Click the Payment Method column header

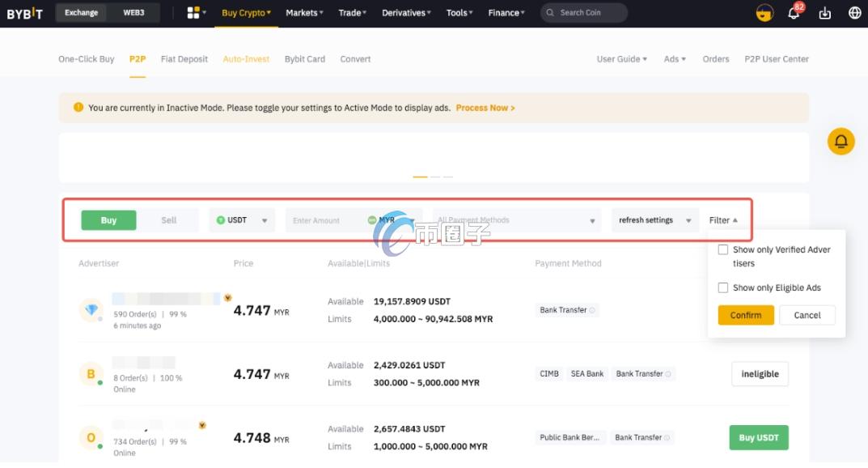(568, 263)
